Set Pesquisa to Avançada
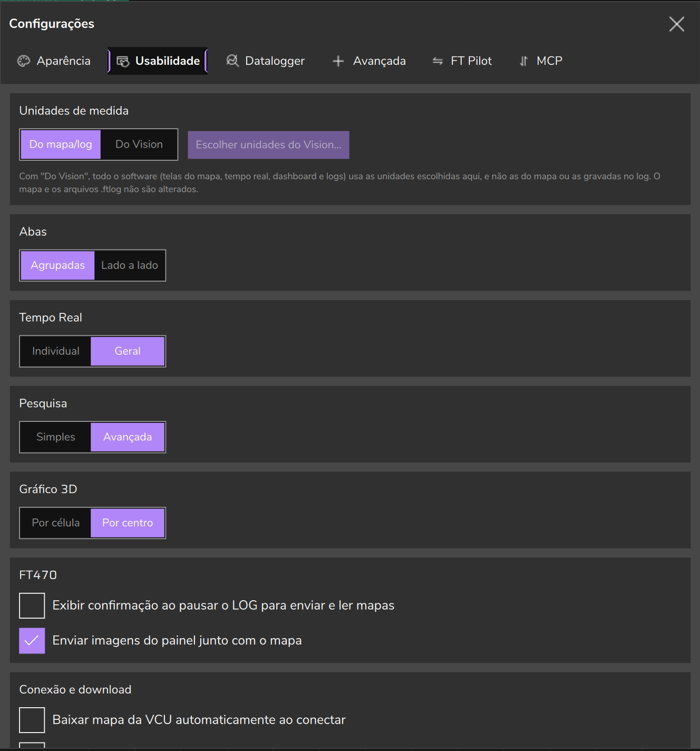This screenshot has height=751, width=700. coord(128,437)
